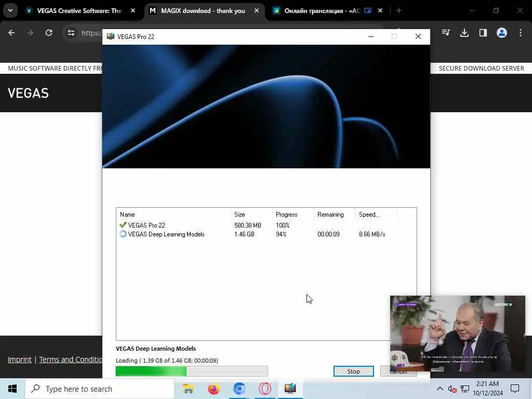Viewport: 532px width, 399px height.
Task: Open the Chrome downloads icon
Action: click(464, 33)
